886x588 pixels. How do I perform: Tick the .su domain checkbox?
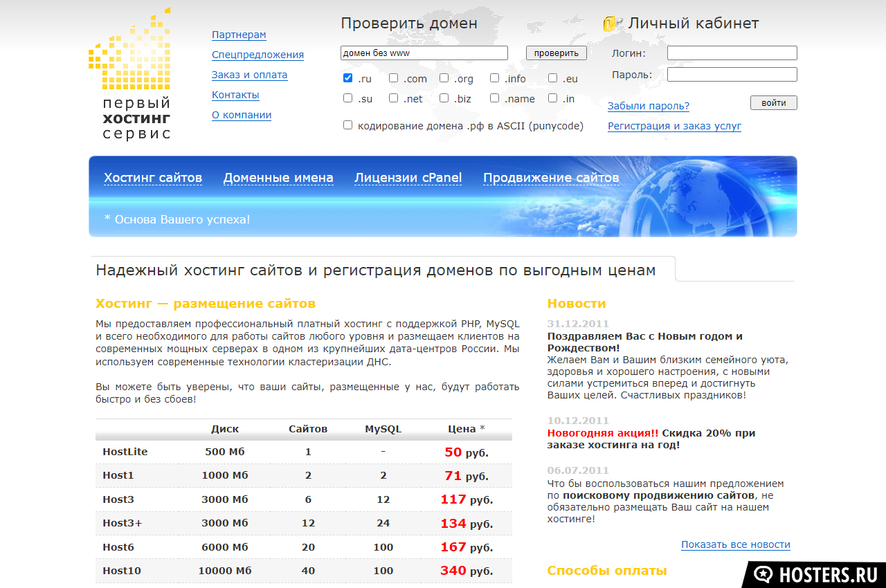pos(348,98)
